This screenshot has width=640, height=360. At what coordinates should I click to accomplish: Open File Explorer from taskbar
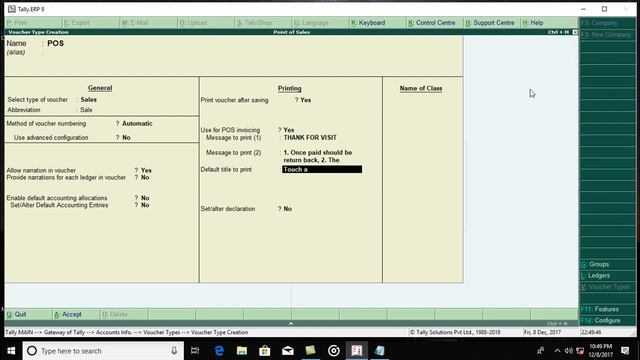tap(242, 351)
